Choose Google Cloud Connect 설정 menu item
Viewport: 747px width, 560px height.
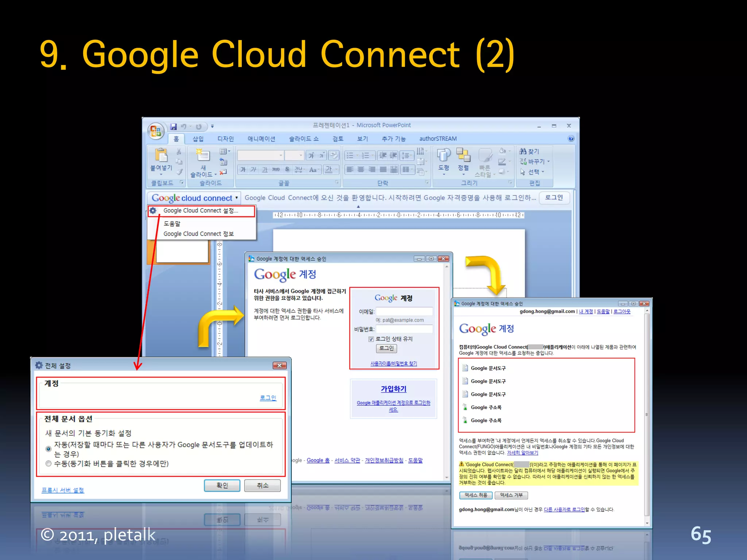pyautogui.click(x=201, y=211)
